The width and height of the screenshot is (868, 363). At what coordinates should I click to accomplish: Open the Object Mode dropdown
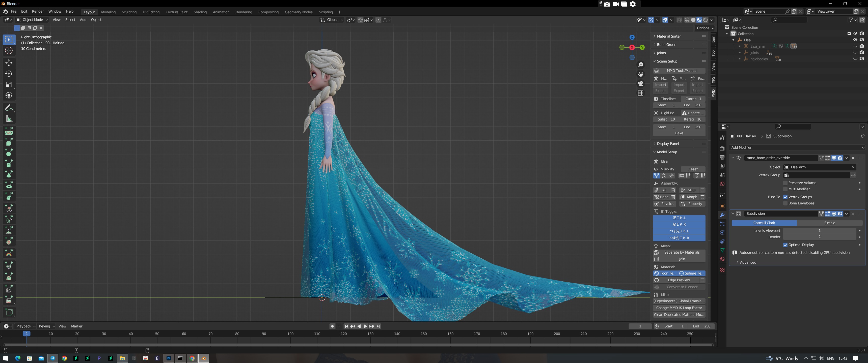(x=32, y=20)
